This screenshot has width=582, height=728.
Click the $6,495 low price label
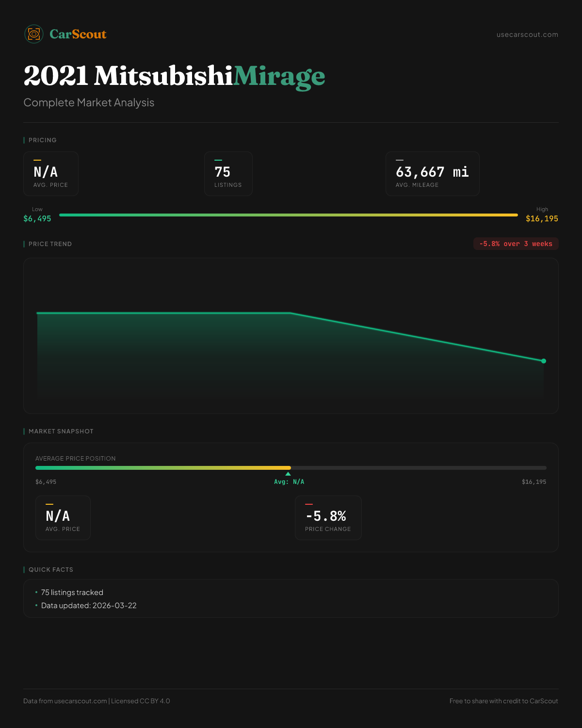[x=37, y=218]
